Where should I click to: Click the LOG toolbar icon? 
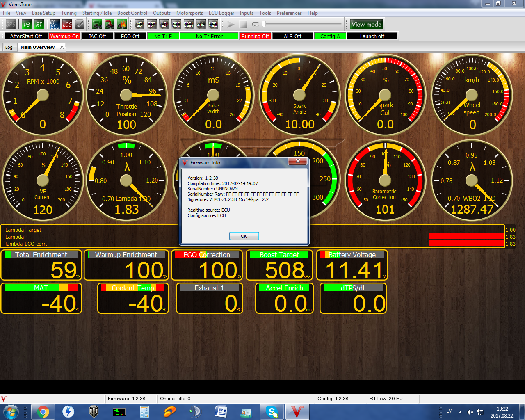tap(67, 25)
